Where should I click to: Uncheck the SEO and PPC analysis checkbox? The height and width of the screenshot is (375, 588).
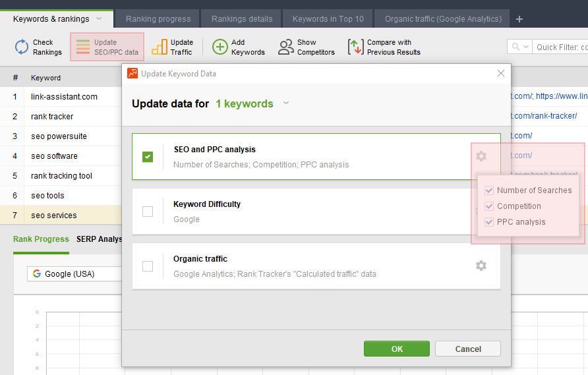coord(148,156)
